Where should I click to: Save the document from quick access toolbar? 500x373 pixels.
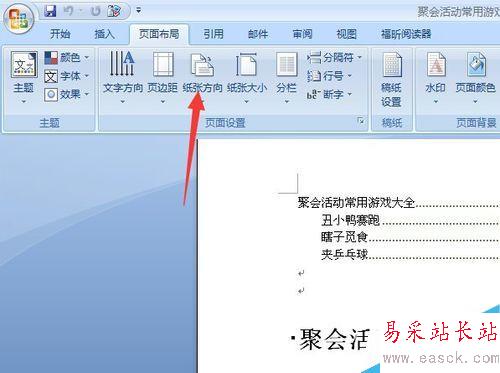click(x=50, y=11)
